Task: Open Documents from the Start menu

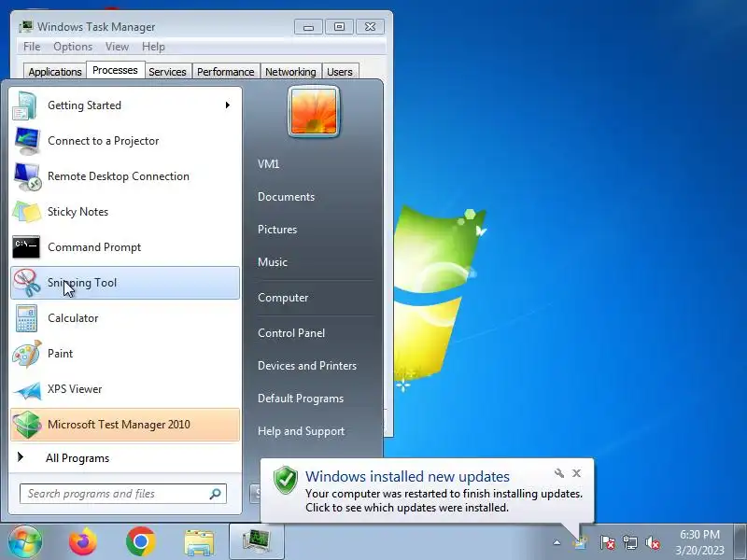Action: point(286,197)
